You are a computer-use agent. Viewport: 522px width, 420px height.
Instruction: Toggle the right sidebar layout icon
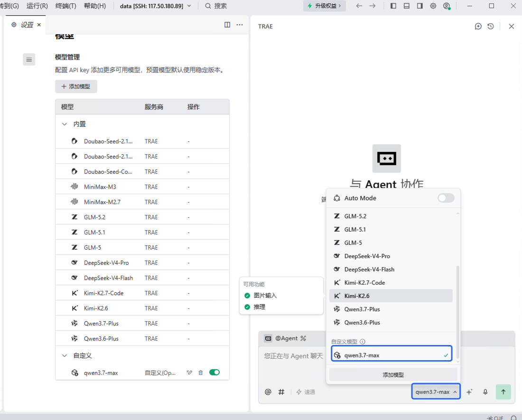[x=420, y=6]
